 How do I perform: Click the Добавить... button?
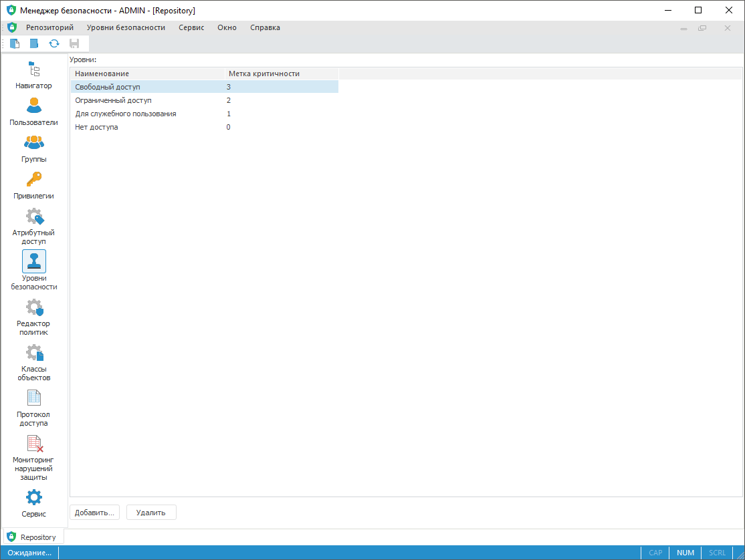(94, 513)
